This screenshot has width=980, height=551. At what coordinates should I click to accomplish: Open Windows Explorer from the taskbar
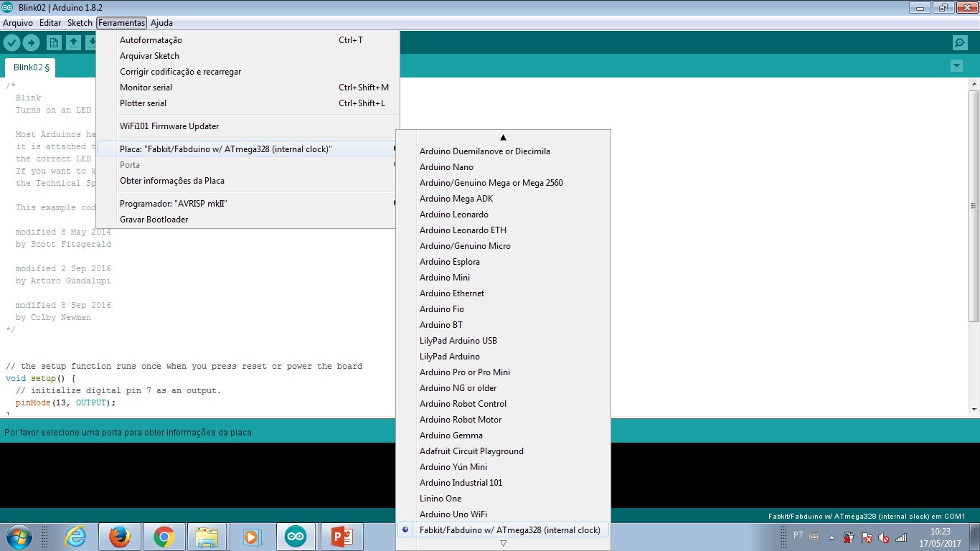(x=207, y=537)
